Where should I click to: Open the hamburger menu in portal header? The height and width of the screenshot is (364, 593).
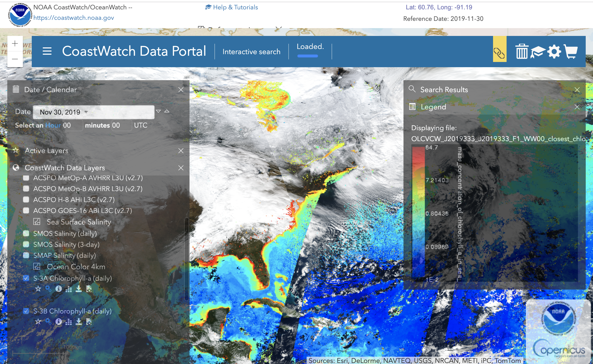(x=47, y=51)
